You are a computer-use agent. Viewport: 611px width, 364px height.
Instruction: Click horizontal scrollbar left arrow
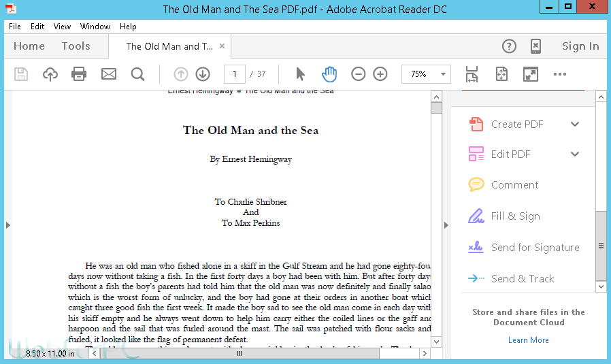click(95, 354)
